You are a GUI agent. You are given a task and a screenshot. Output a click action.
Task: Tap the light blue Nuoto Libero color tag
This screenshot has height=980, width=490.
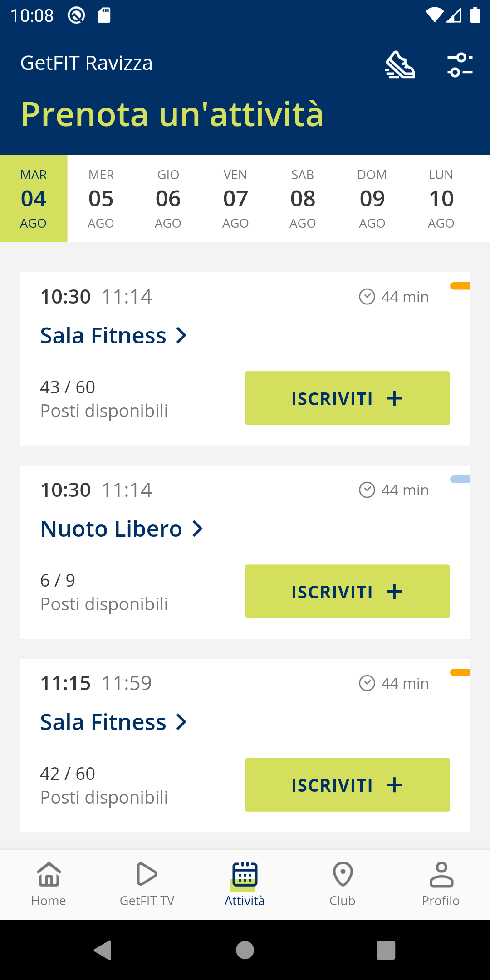(460, 480)
